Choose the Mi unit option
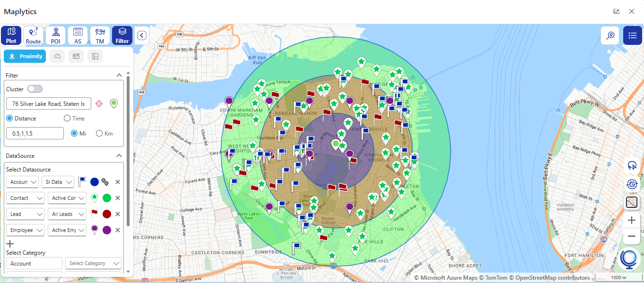644x283 pixels. click(74, 133)
